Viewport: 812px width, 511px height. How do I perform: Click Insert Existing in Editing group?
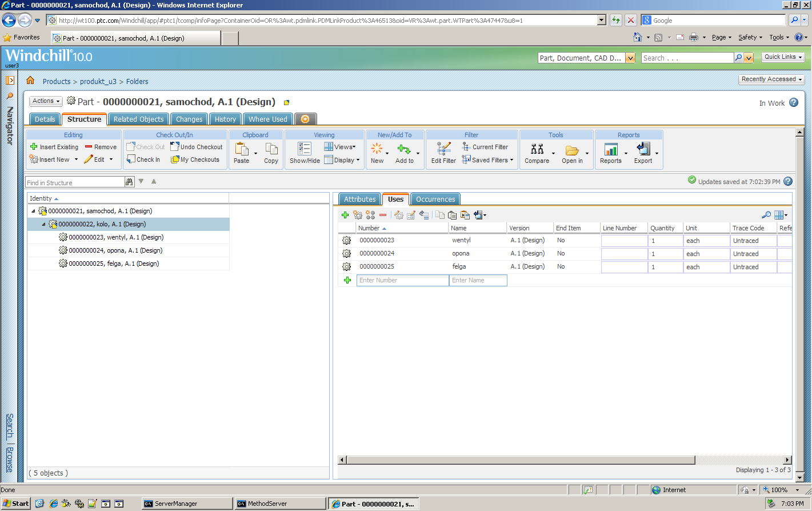click(54, 147)
